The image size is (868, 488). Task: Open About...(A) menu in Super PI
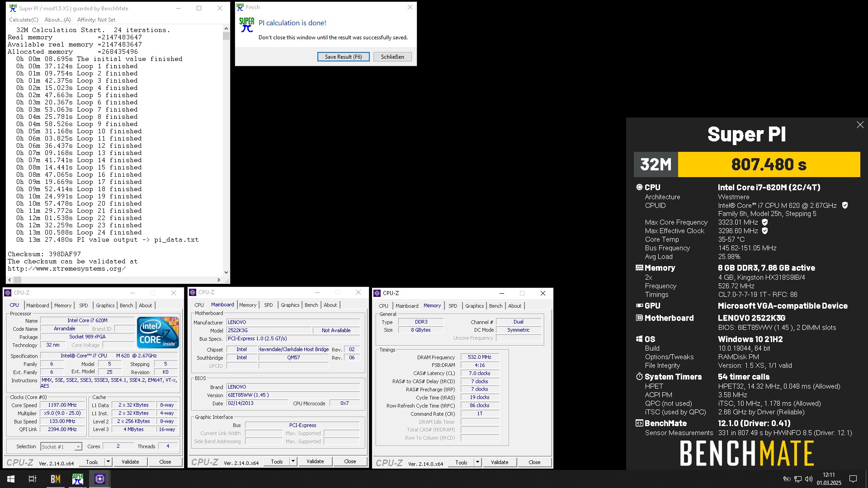tap(57, 20)
